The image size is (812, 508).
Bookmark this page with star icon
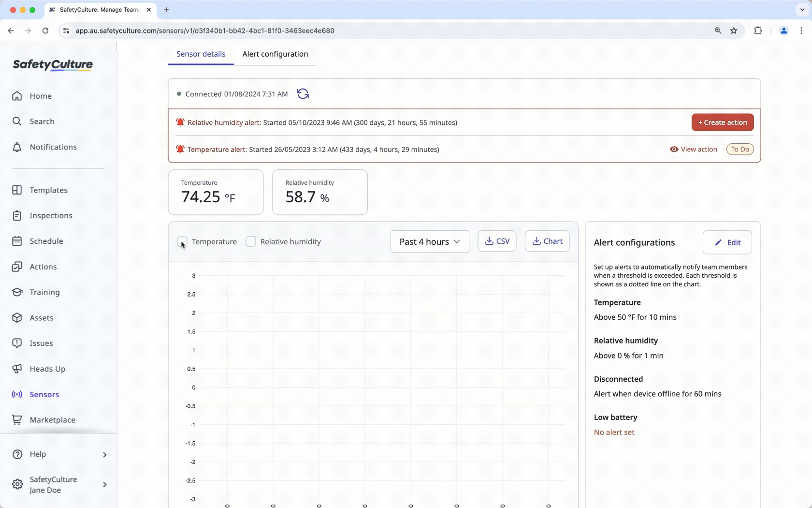click(x=734, y=30)
